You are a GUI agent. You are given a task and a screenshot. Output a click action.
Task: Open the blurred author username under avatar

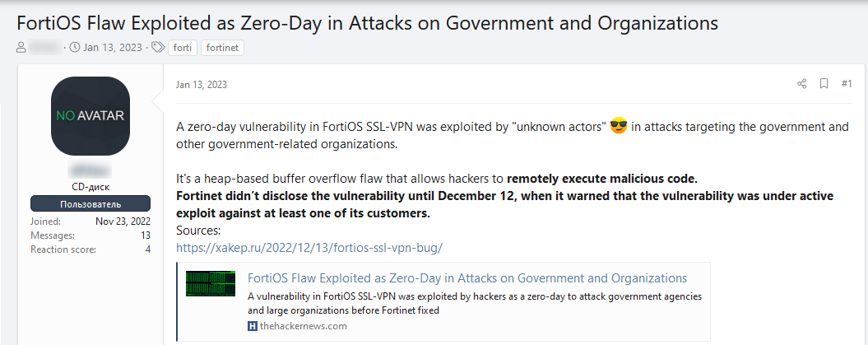[91, 170]
